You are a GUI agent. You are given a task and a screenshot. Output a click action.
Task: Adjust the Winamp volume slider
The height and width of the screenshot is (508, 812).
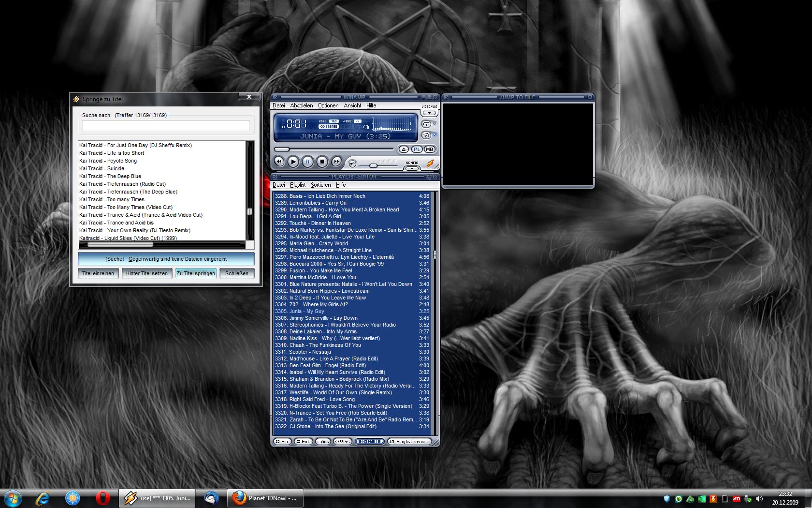(378, 165)
